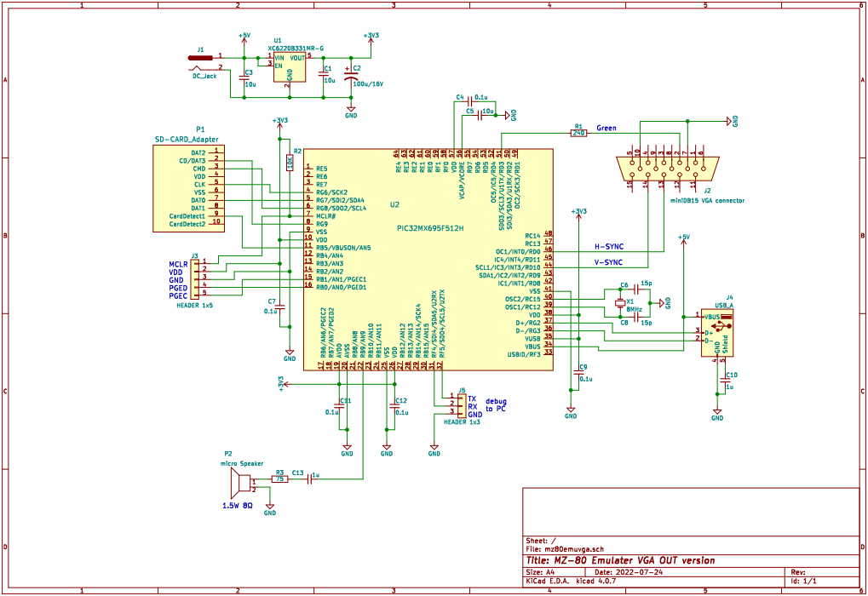The image size is (868, 596).
Task: Click the blue MCLR label beside J3
Action: tap(178, 265)
